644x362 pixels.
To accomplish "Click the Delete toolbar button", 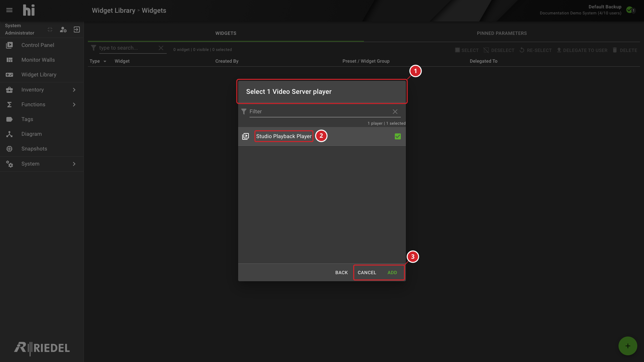I will point(625,50).
